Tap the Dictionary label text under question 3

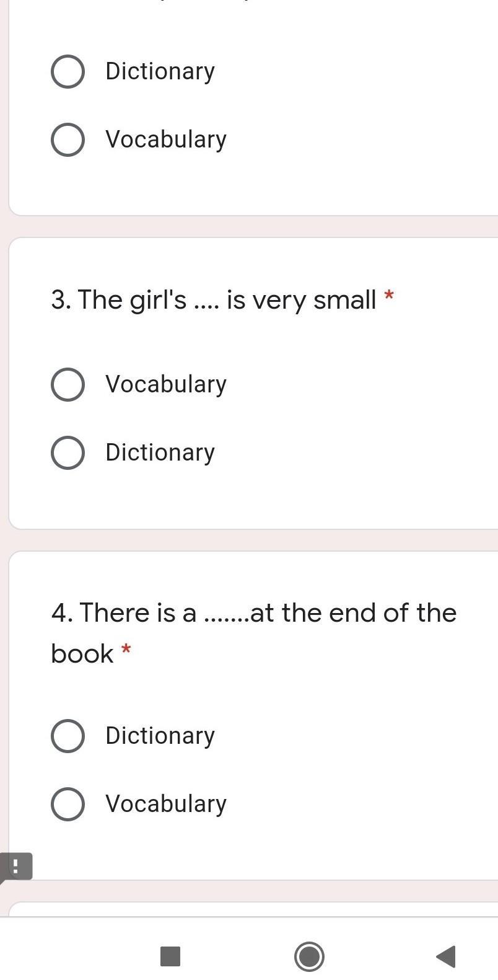click(160, 452)
